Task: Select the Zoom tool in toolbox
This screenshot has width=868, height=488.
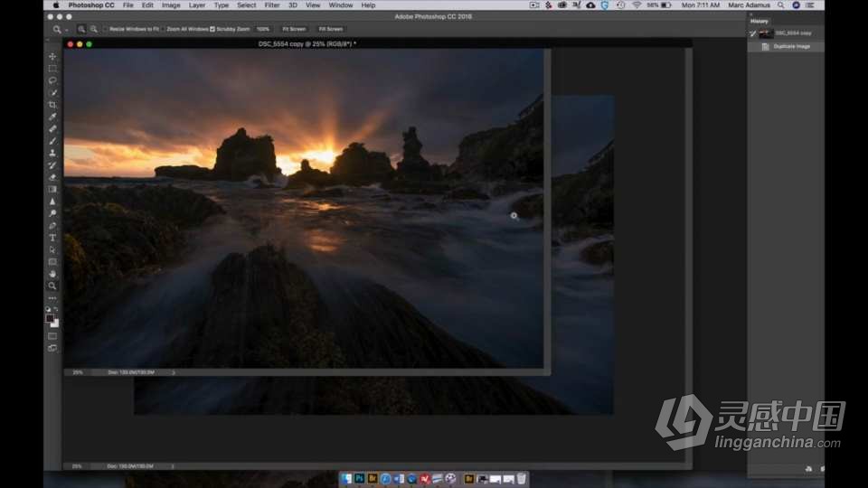Action: 52,286
